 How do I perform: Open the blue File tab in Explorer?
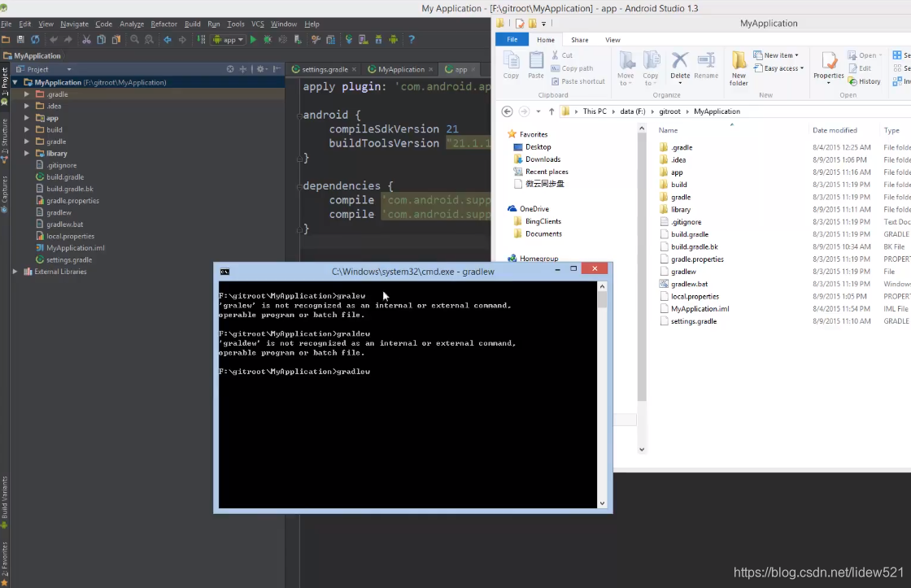click(512, 40)
